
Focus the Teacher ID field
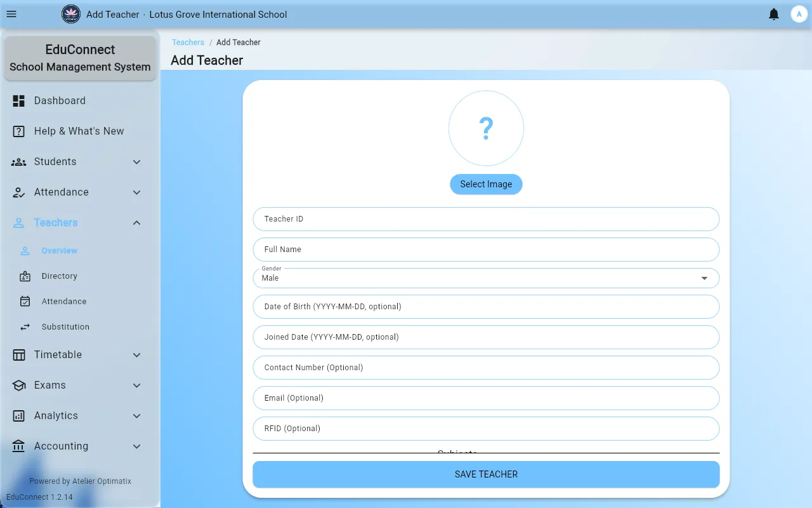(x=486, y=219)
